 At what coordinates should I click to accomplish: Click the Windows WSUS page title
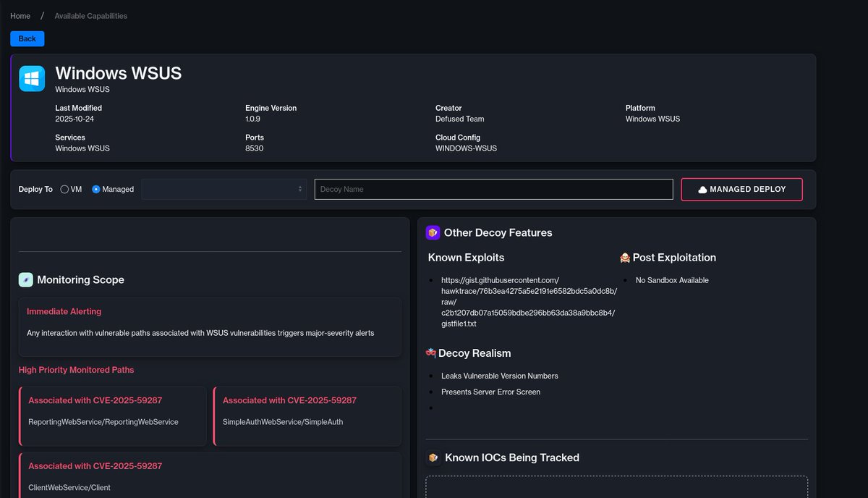tap(118, 73)
